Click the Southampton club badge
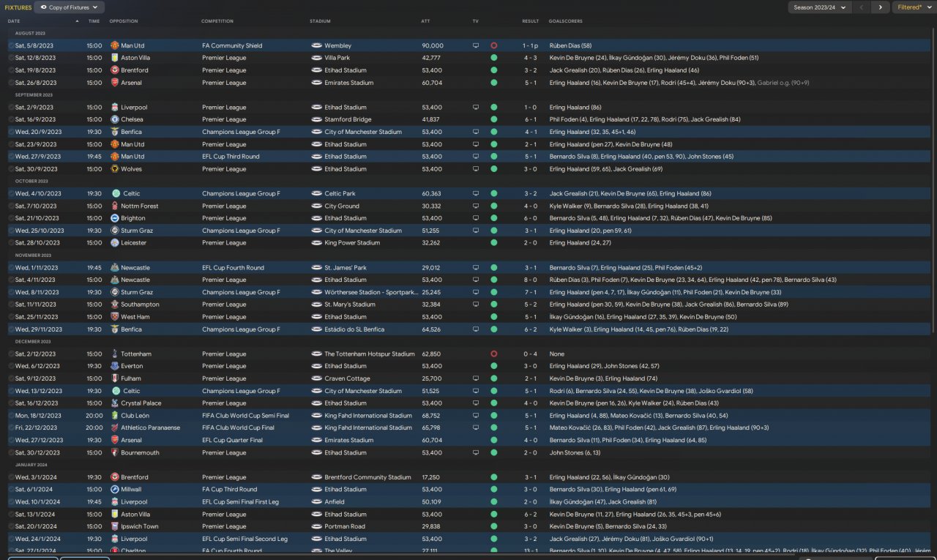Screen dimensions: 937x560 point(115,305)
